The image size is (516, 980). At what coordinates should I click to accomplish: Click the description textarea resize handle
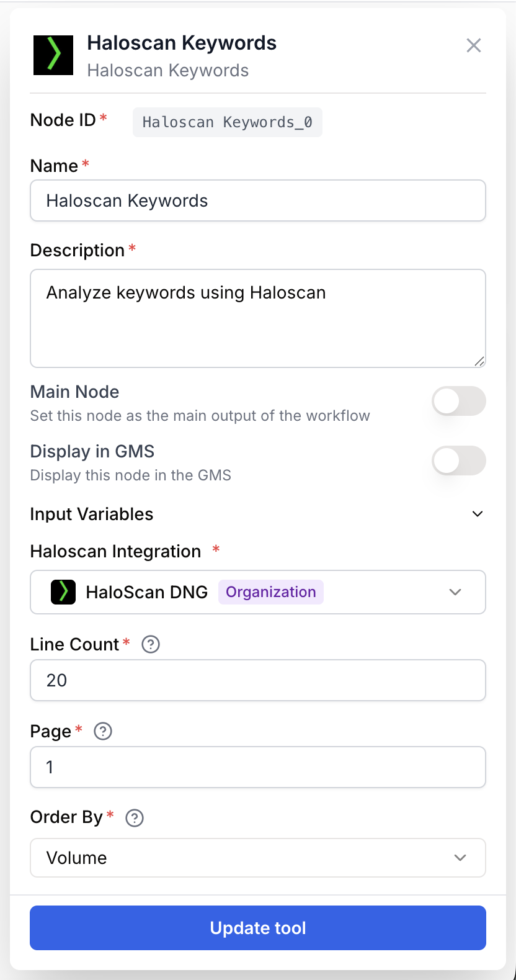pos(479,361)
